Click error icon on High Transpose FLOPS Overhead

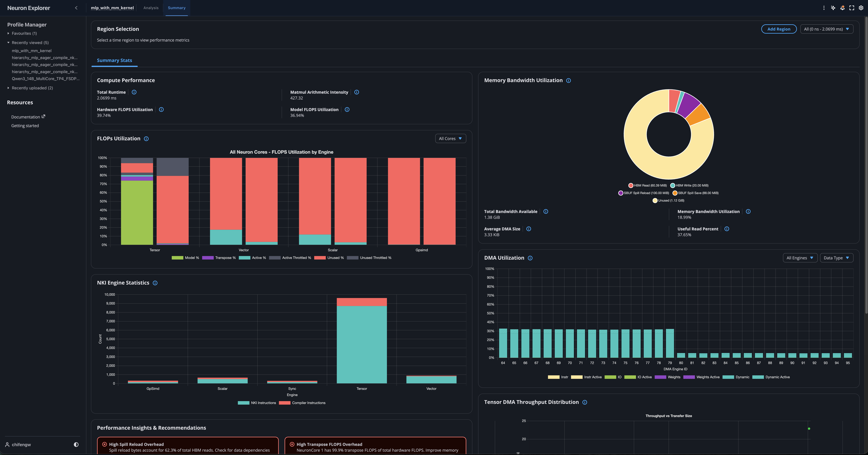pyautogui.click(x=292, y=444)
